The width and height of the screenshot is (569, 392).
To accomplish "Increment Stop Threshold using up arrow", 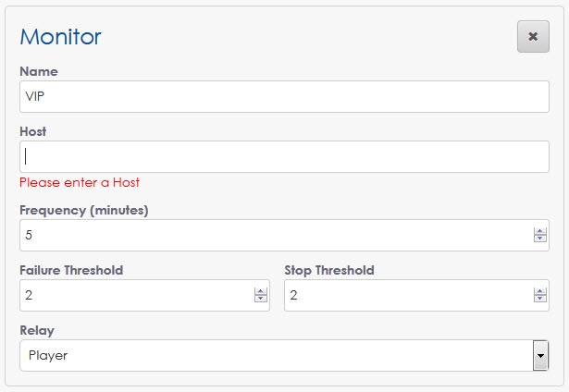I will [540, 292].
